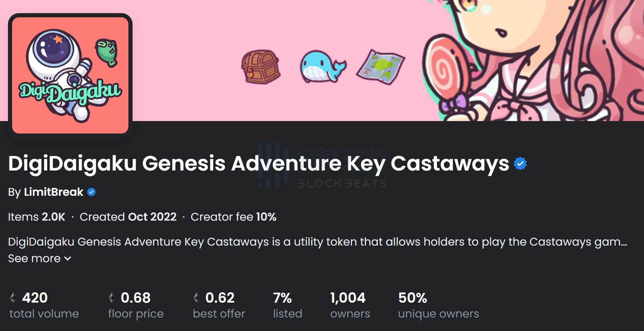This screenshot has width=644, height=331.
Task: Select the Ethereum icon beside 0.62 best offer
Action: tap(197, 297)
